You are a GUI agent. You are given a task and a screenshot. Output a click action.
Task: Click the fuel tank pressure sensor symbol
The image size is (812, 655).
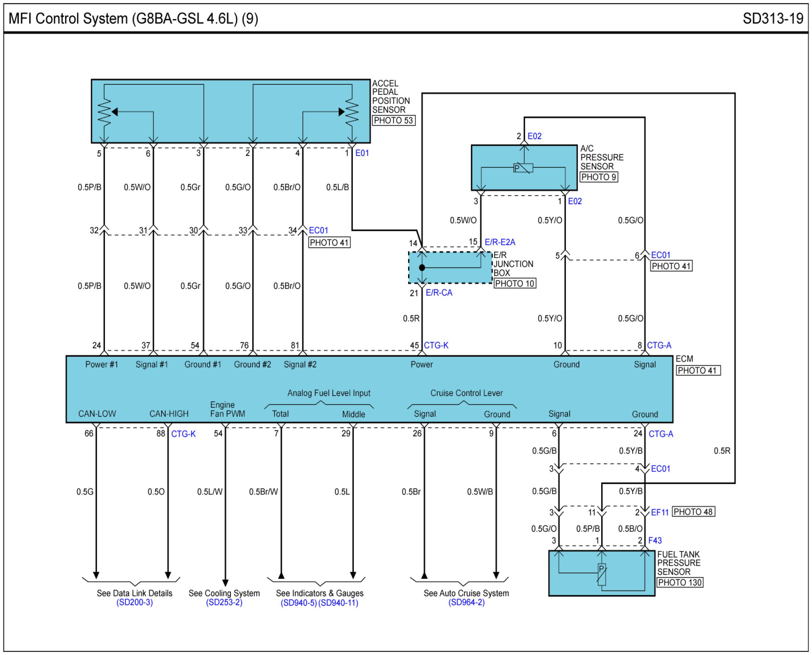point(602,574)
